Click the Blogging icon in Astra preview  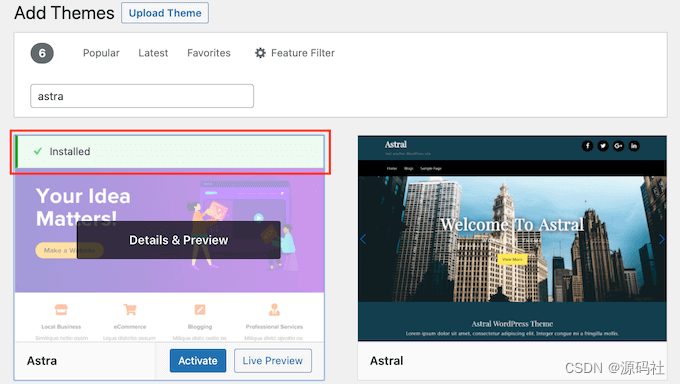(x=200, y=309)
